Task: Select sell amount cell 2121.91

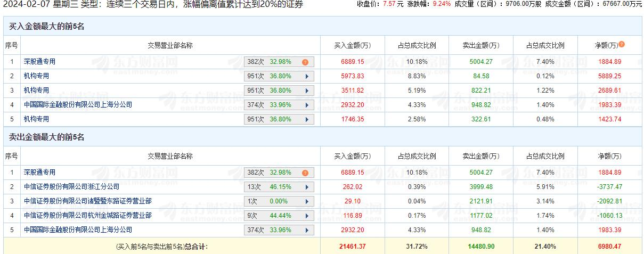Action: 480,201
